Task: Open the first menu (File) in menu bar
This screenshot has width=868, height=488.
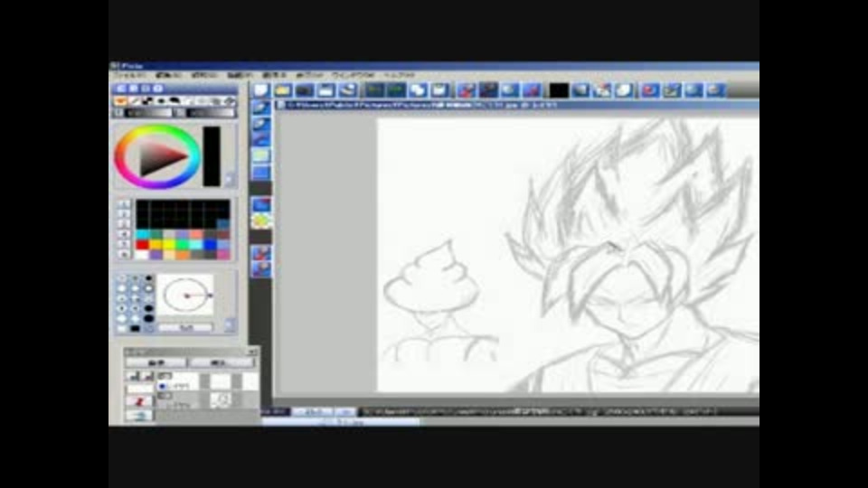Action: pos(128,75)
